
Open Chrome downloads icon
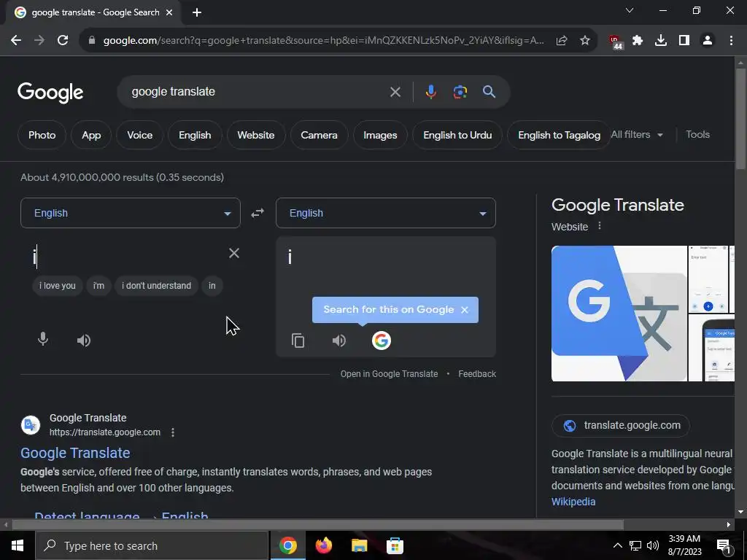[x=661, y=41]
